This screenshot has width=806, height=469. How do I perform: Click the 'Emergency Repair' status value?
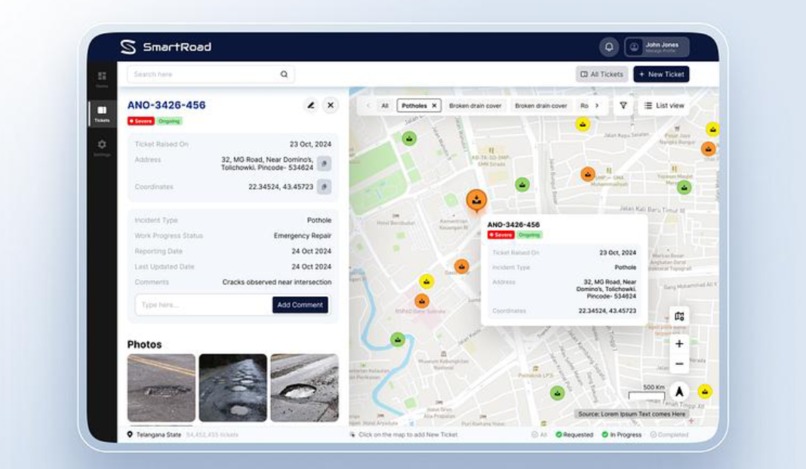click(x=302, y=236)
